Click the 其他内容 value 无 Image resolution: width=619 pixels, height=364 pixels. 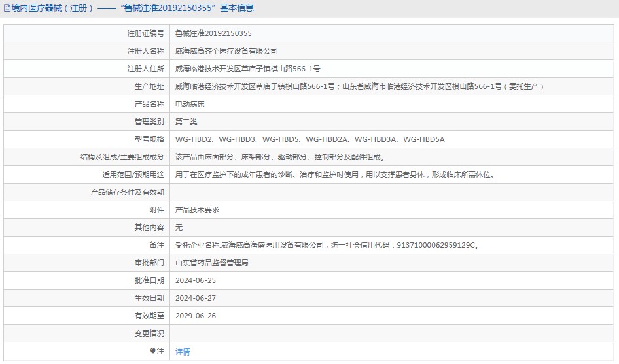tap(179, 227)
